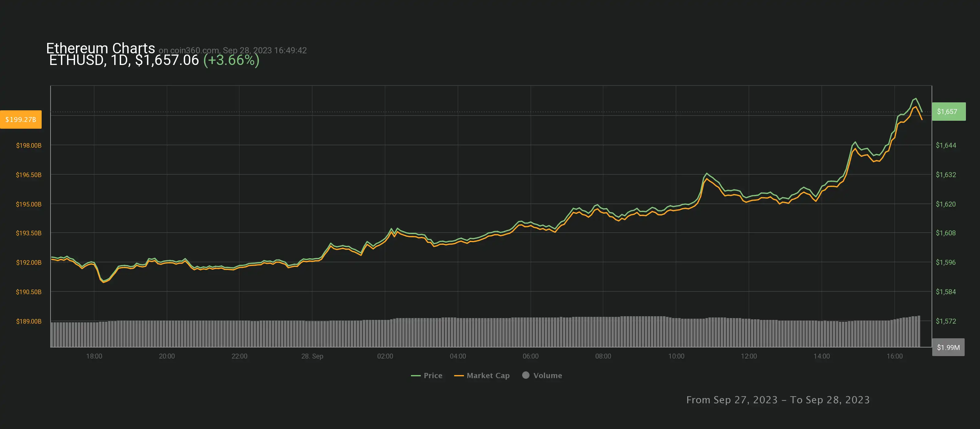Click the $1,596 price axis label

tap(946, 262)
